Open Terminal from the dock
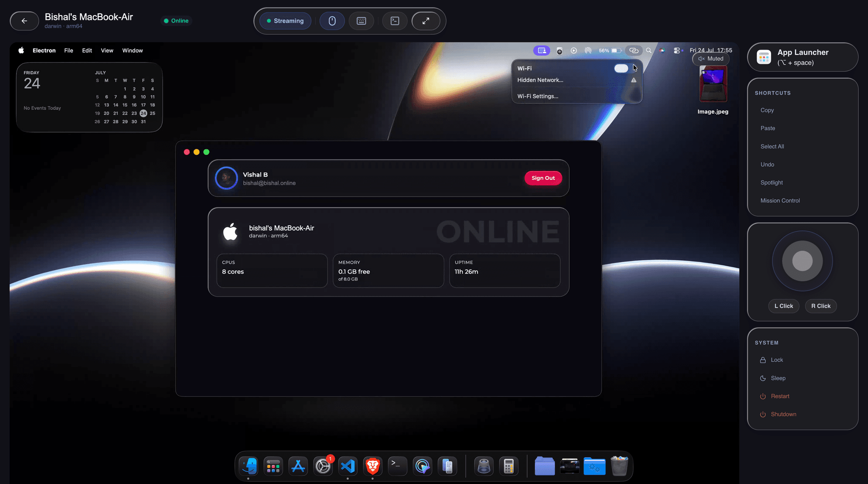 [x=398, y=466]
